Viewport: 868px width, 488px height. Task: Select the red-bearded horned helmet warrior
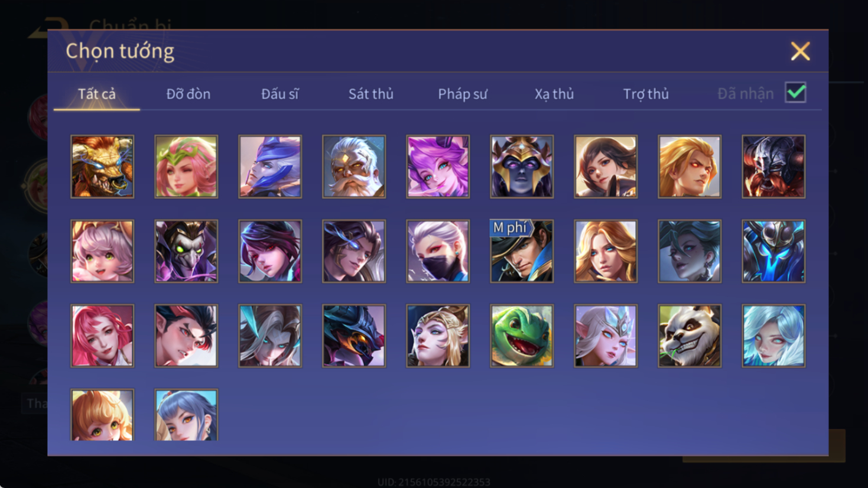(773, 167)
